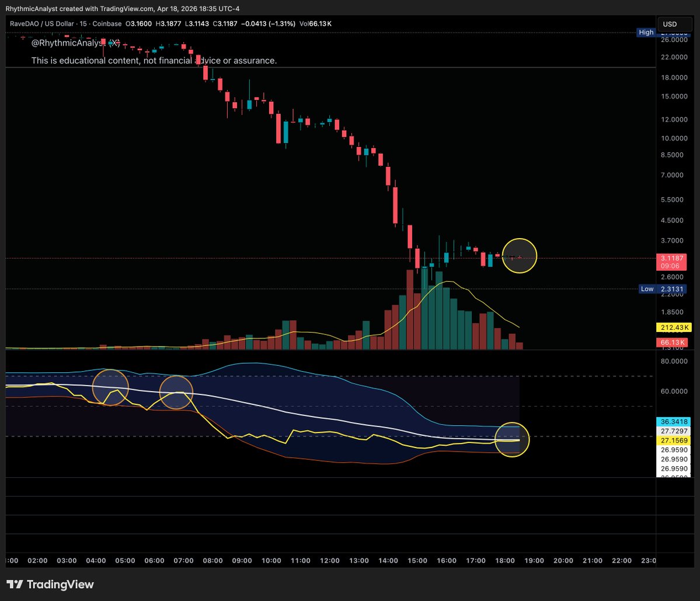Click the 16:00 time axis label
The image size is (700, 601).
tap(447, 560)
